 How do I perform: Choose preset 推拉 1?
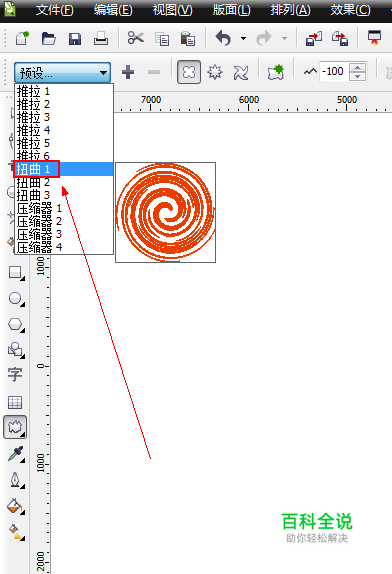[64, 91]
